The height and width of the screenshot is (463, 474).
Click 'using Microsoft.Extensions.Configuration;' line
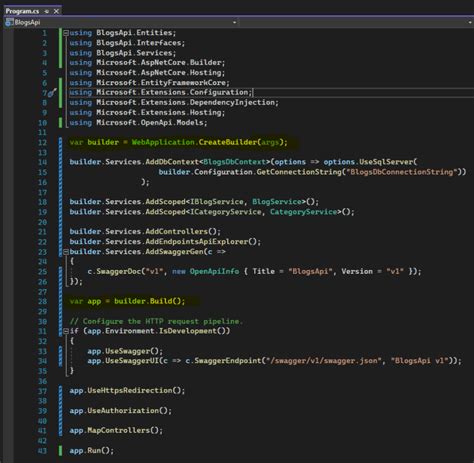(x=161, y=92)
